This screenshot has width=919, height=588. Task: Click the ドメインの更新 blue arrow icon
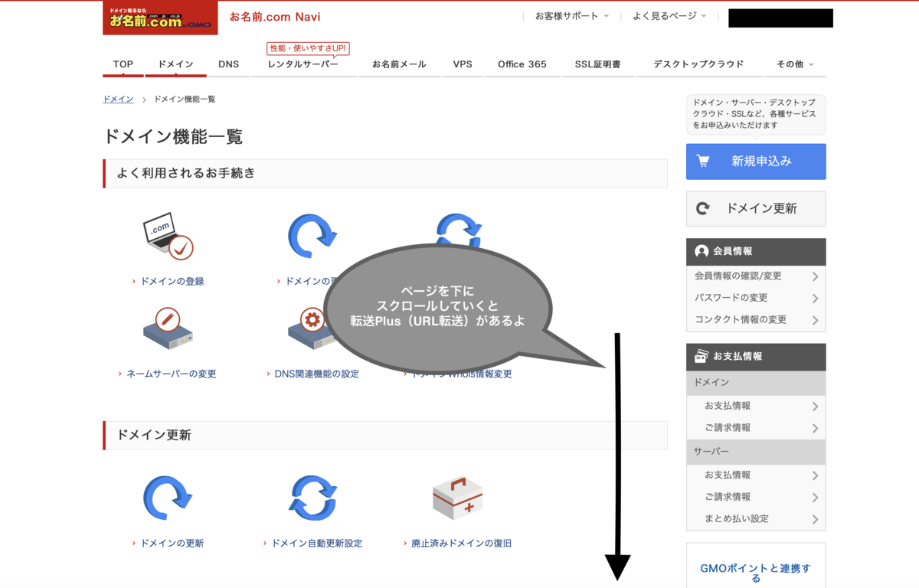(x=168, y=498)
